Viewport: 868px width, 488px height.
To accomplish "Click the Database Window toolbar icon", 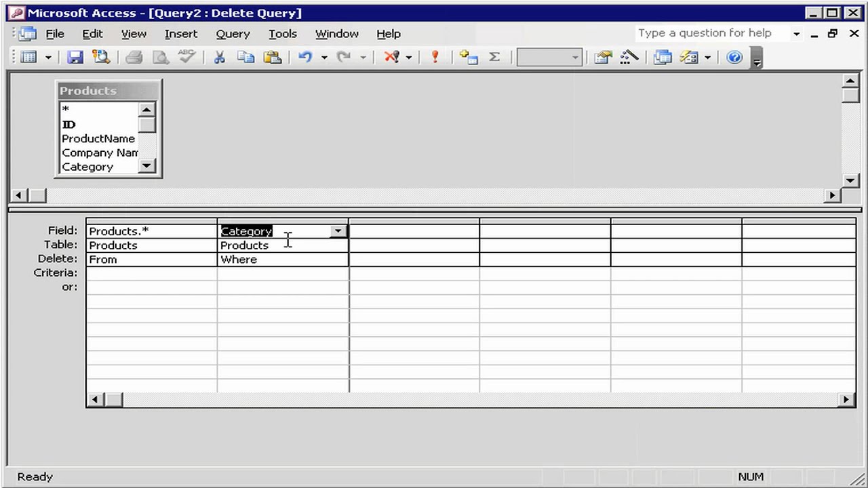I will 663,58.
